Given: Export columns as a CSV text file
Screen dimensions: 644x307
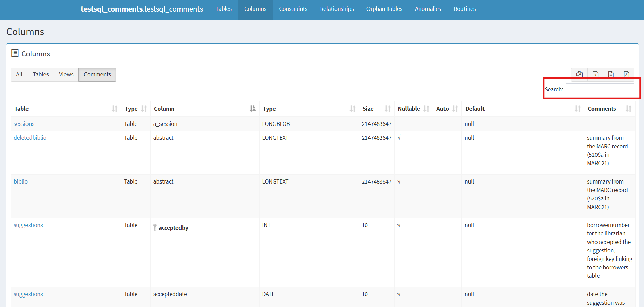Looking at the screenshot, I should pyautogui.click(x=611, y=74).
